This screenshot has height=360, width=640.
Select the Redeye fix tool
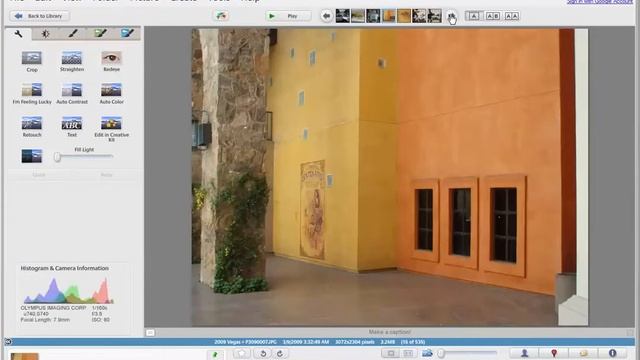click(x=111, y=61)
